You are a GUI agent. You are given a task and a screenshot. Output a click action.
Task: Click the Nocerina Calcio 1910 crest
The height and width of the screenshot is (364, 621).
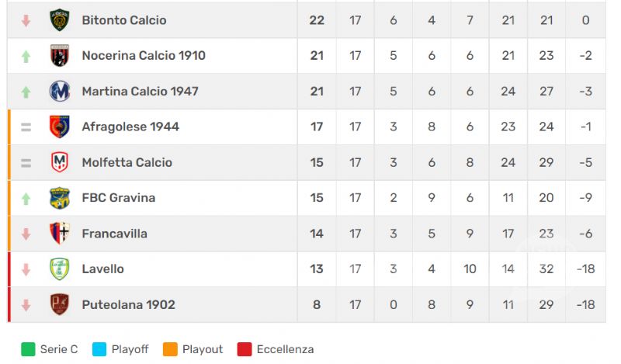click(60, 55)
